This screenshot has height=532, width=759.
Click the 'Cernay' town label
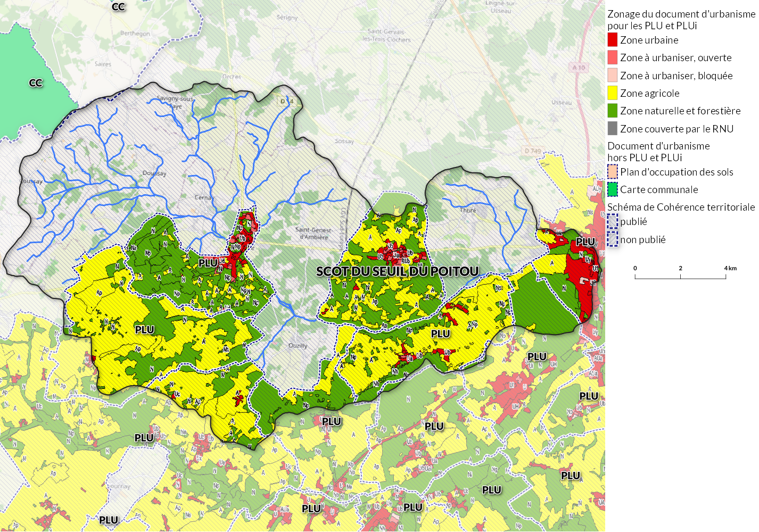click(204, 197)
